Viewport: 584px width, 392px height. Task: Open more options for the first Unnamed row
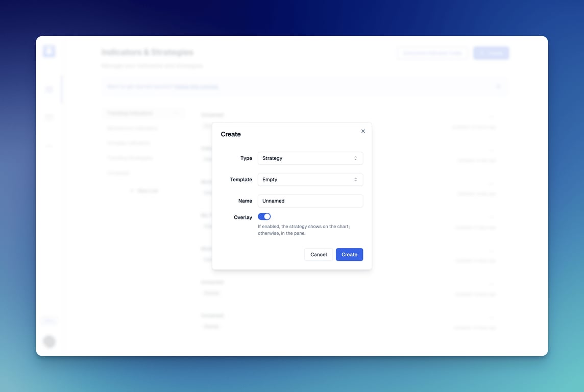pos(492,117)
